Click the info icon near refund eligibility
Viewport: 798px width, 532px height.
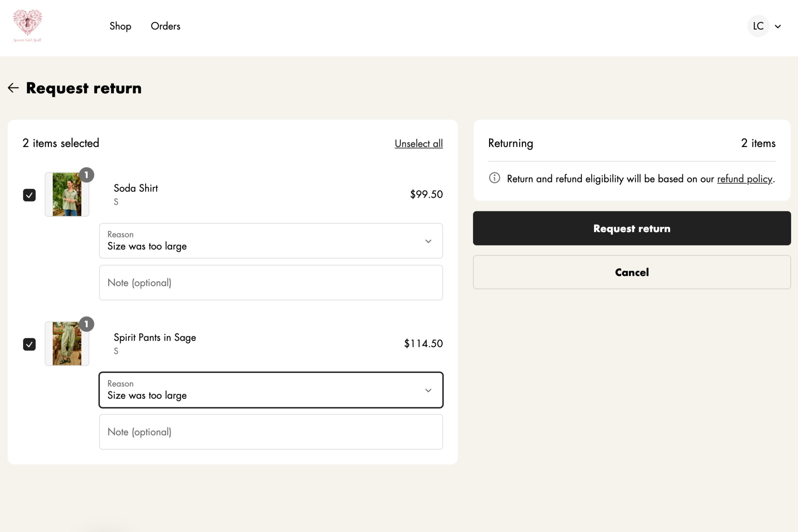[494, 178]
